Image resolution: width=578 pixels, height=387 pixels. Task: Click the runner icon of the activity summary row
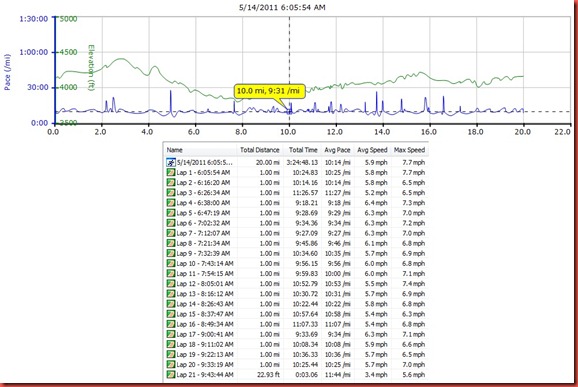(x=171, y=162)
